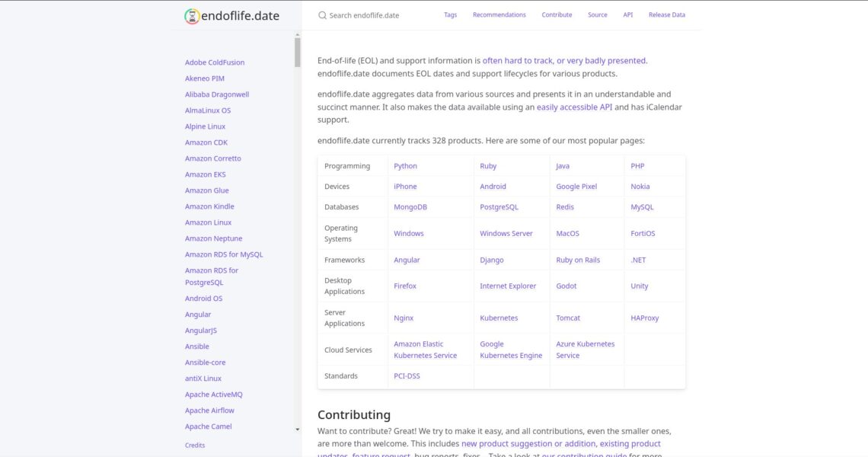Screen dimensions: 868x457
Task: Follow the "easily accessible API" link
Action: [x=574, y=107]
